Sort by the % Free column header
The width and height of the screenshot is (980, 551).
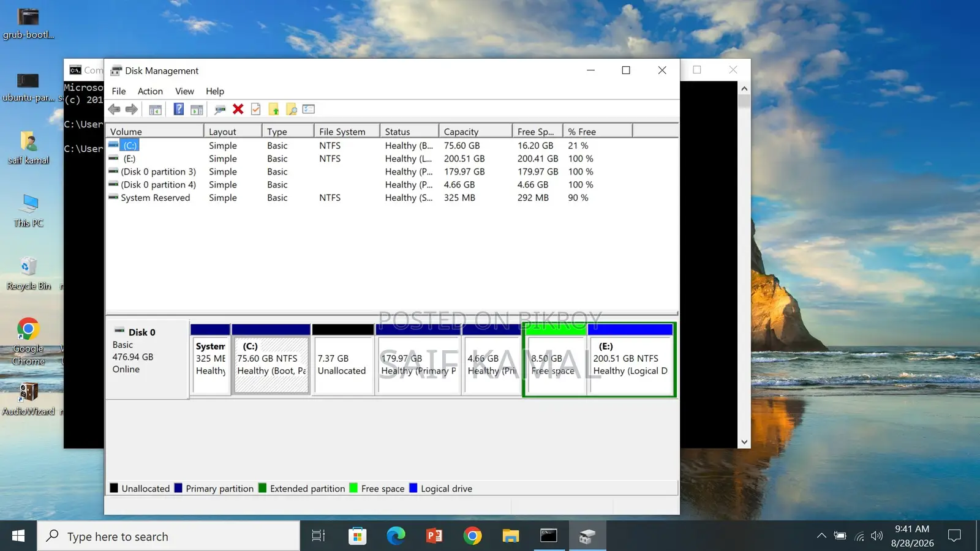click(598, 132)
